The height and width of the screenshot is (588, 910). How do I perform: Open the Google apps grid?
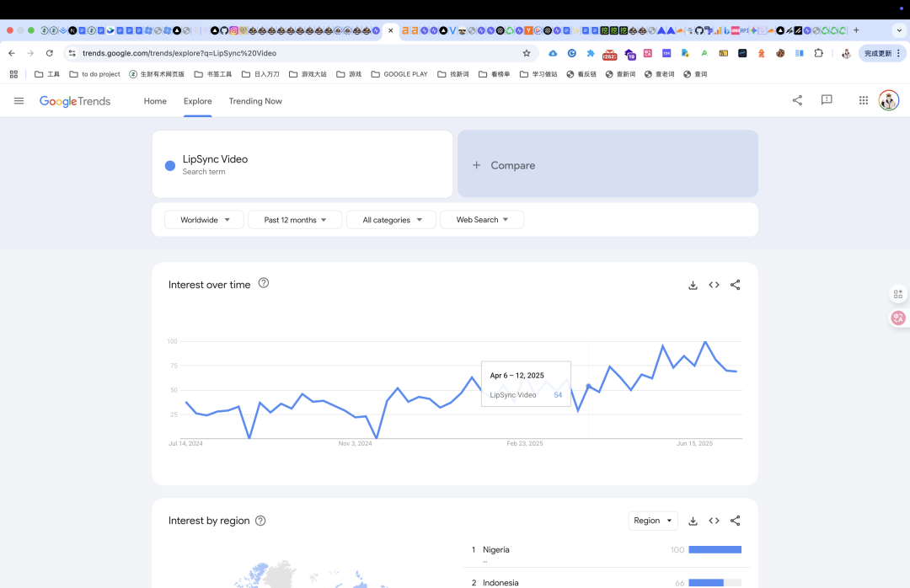pos(864,100)
